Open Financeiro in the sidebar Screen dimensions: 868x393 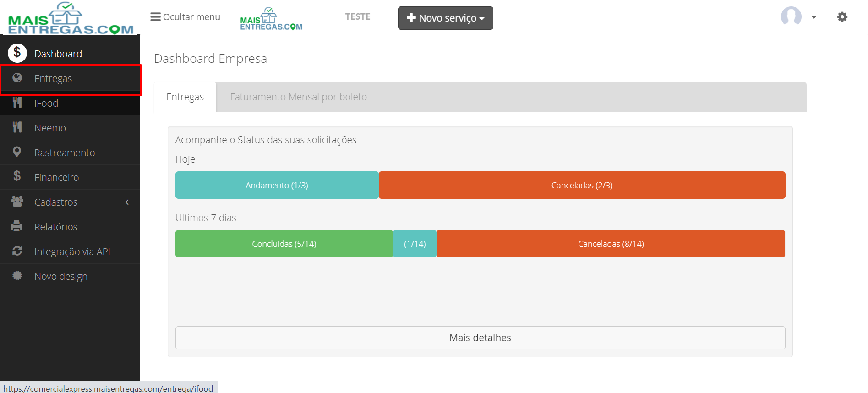(x=70, y=177)
